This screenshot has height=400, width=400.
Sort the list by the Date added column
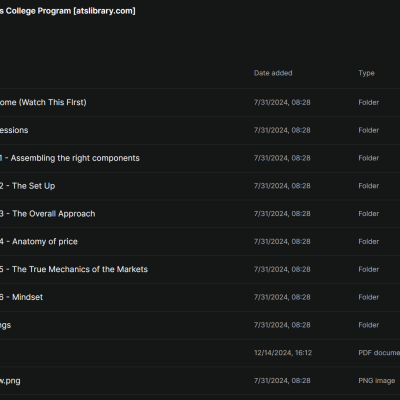point(273,73)
